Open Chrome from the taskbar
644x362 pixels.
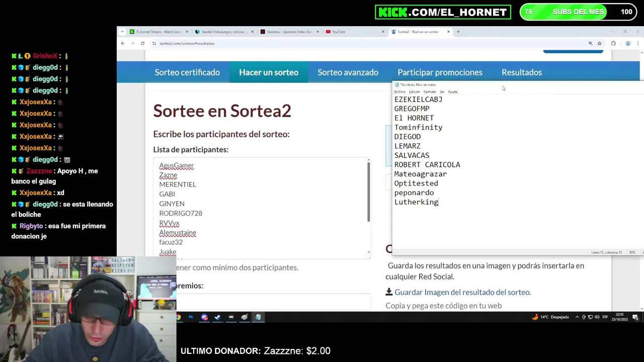tap(178, 317)
